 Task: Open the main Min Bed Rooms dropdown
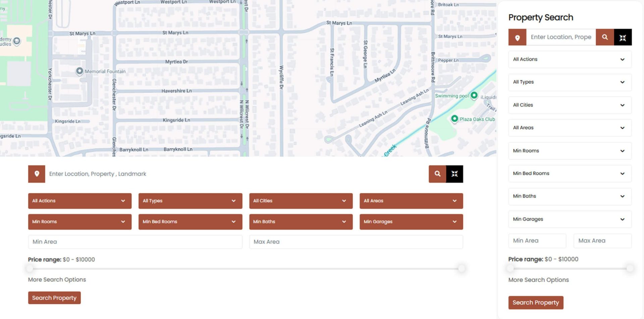tap(190, 222)
